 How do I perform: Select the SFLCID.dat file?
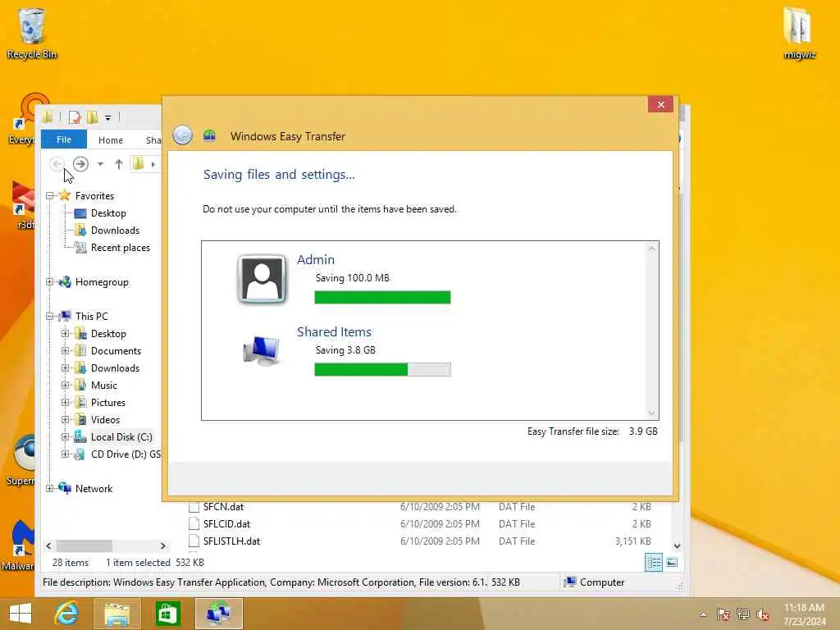point(226,524)
